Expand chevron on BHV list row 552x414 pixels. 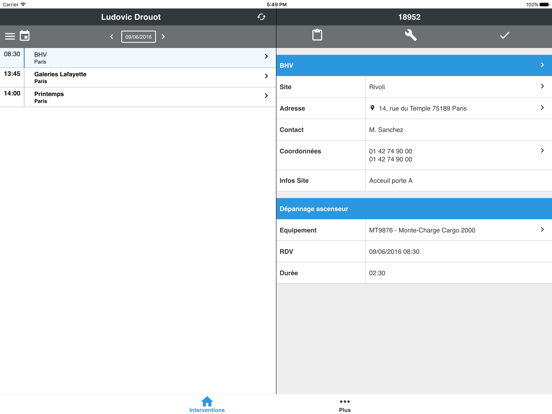pos(266,56)
